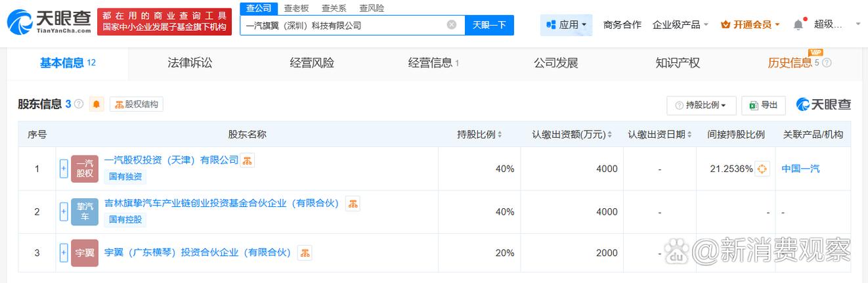The width and height of the screenshot is (868, 283).
Task: Click the notification bell in the header
Action: pyautogui.click(x=798, y=25)
